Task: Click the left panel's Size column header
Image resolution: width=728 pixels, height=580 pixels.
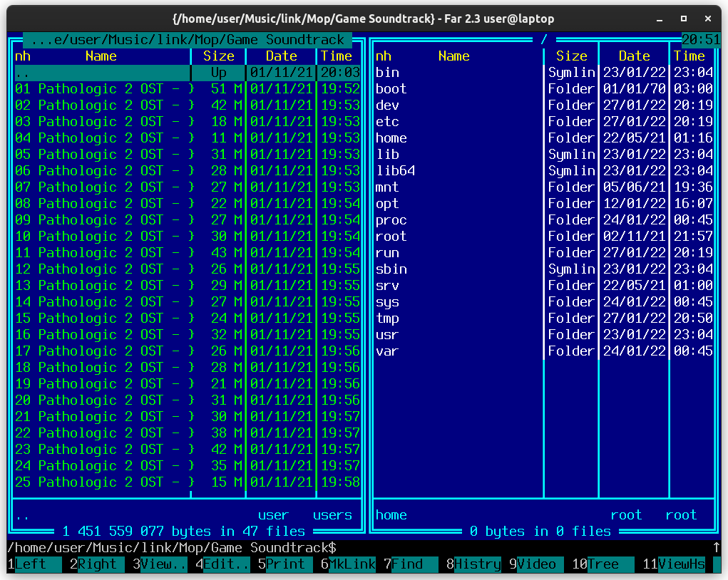Action: pos(219,56)
